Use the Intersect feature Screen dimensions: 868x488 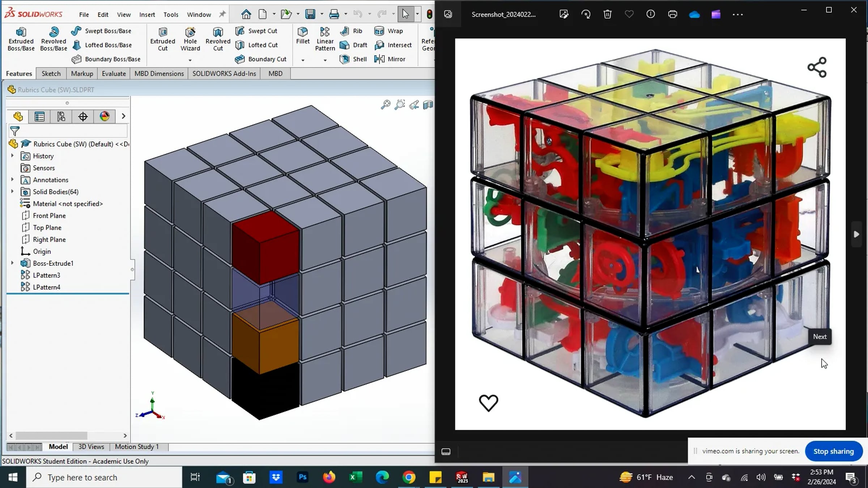coord(393,45)
